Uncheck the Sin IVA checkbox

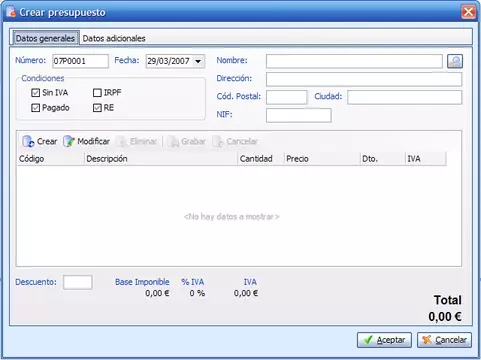(35, 93)
